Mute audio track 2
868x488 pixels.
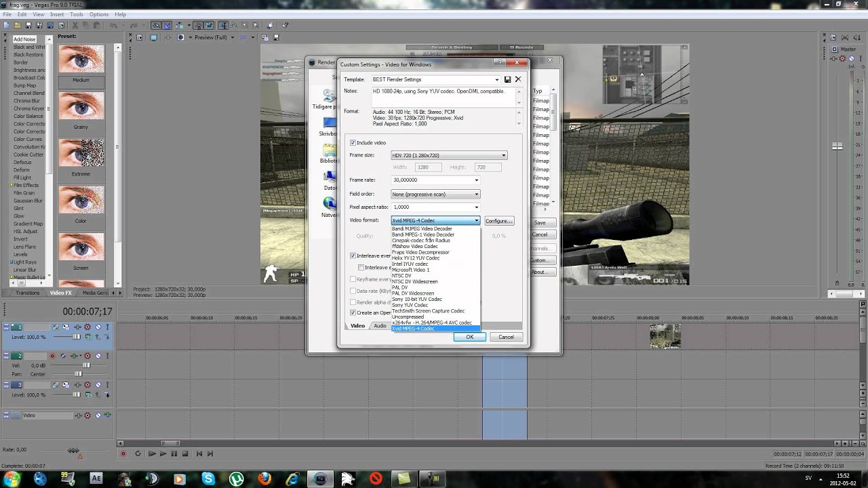pyautogui.click(x=98, y=356)
